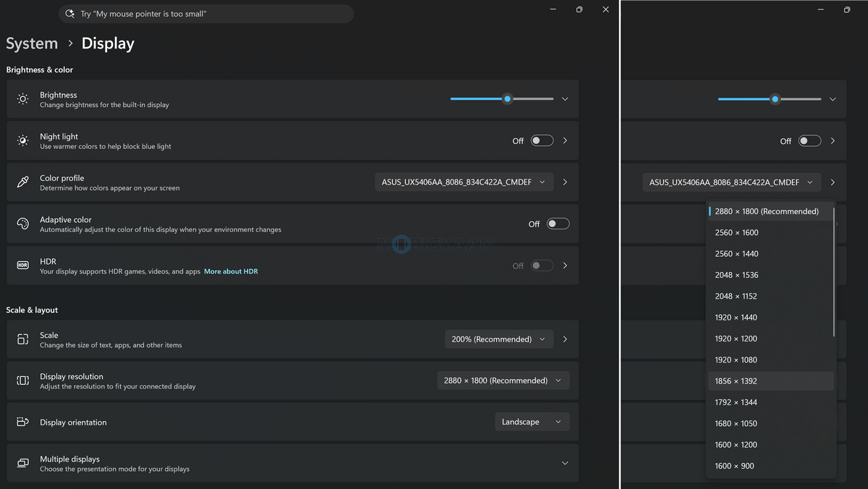Screen dimensions: 868x489
Task: Click the HDR badge icon
Action: [23, 265]
